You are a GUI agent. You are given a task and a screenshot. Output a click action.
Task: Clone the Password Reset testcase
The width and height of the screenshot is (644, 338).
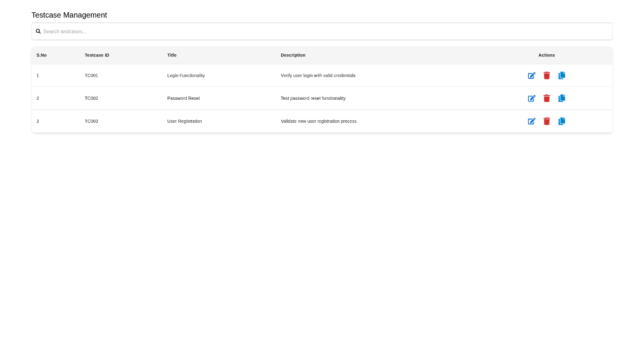[x=561, y=98]
